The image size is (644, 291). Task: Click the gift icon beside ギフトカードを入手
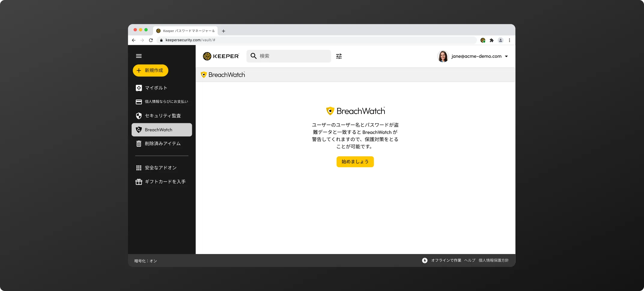pos(139,182)
